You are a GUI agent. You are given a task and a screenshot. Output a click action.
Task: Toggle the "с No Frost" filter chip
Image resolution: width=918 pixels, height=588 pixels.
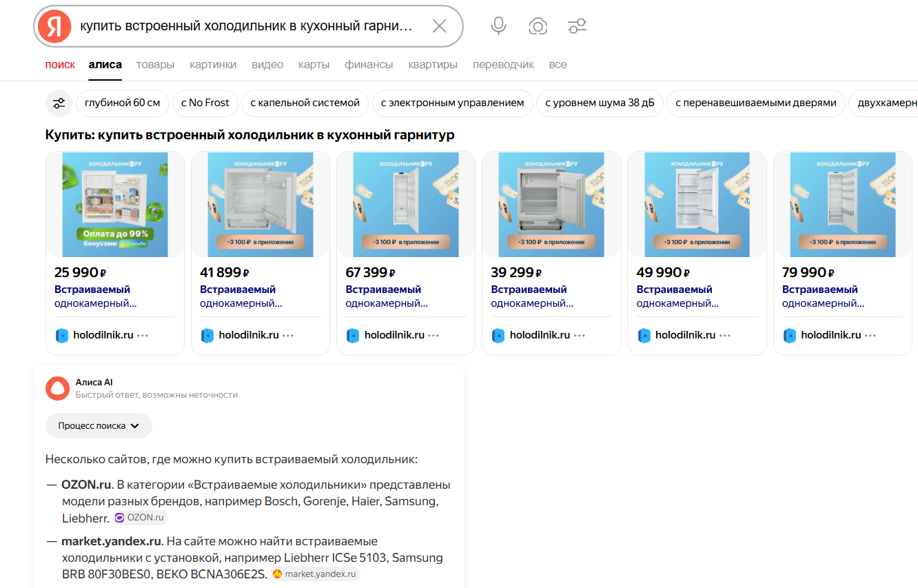(205, 103)
